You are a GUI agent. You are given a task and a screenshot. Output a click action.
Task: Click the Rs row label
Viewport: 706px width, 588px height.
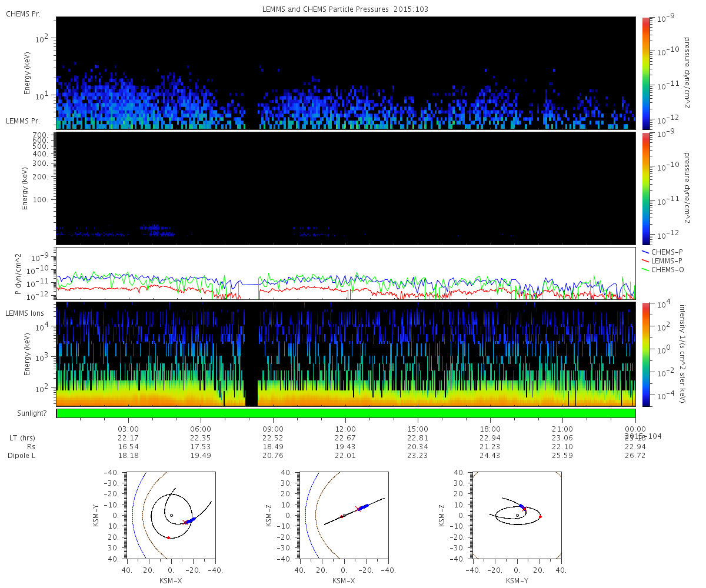pos(25,447)
